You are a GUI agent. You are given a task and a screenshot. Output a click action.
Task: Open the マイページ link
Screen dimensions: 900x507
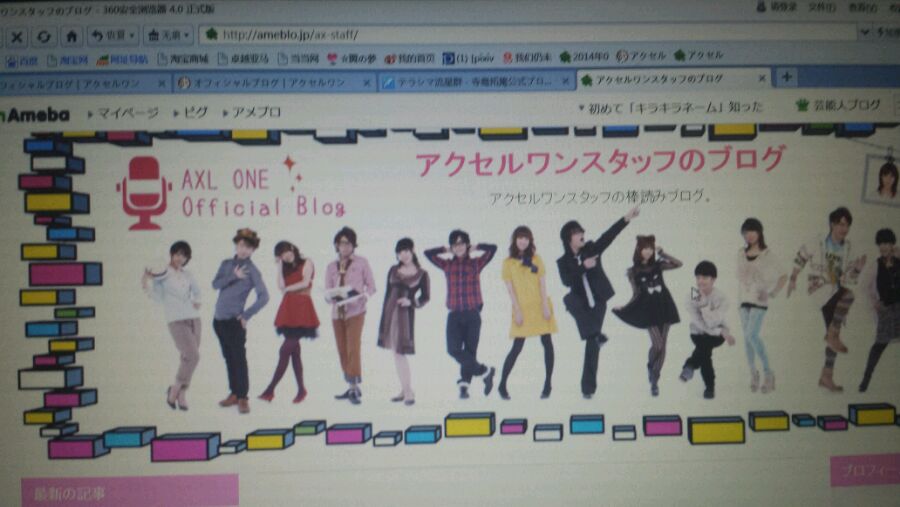tap(123, 114)
